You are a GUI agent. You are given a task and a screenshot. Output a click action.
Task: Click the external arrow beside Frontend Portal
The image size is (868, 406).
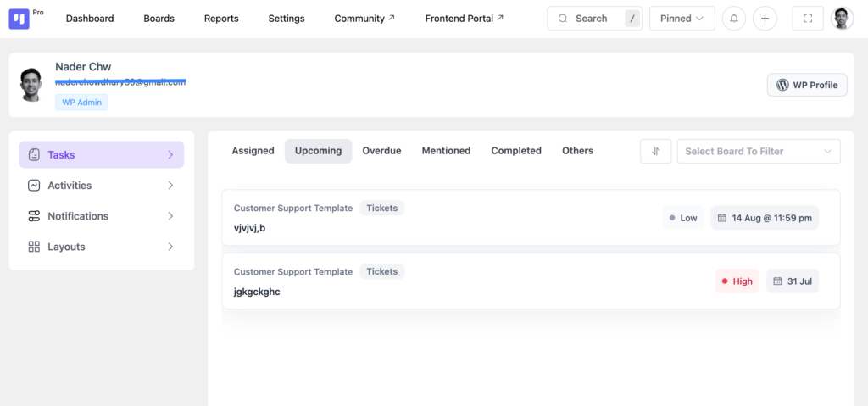pyautogui.click(x=500, y=18)
